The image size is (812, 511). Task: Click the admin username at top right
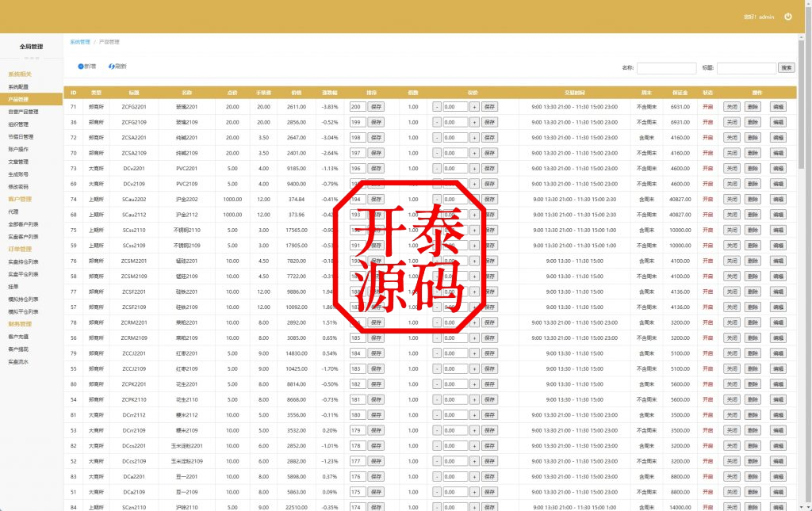[767, 17]
